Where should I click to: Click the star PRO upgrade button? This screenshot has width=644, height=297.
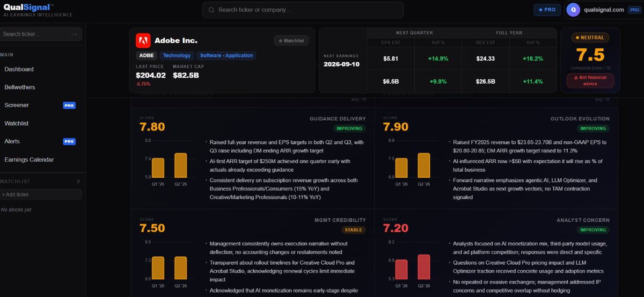(547, 10)
